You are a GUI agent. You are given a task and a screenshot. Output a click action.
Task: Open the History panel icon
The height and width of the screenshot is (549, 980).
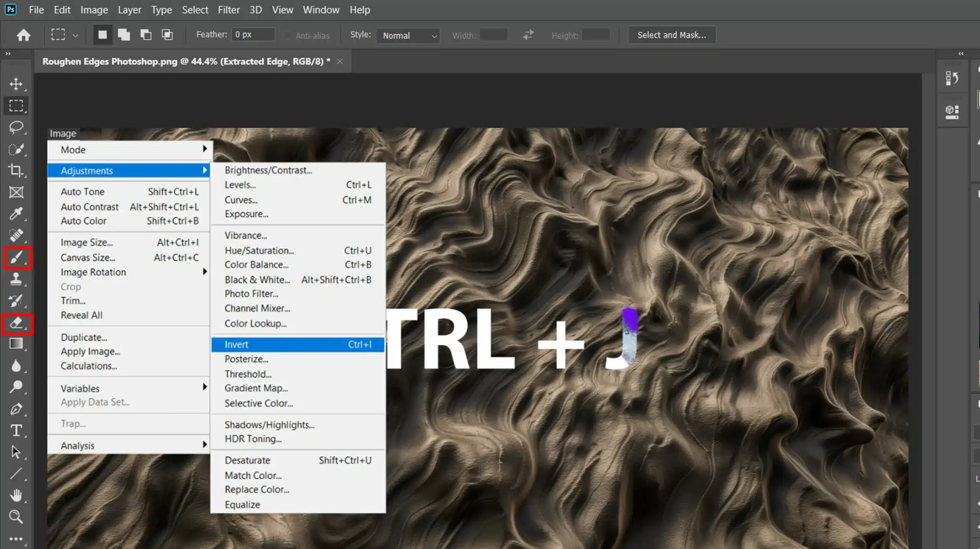pyautogui.click(x=952, y=78)
